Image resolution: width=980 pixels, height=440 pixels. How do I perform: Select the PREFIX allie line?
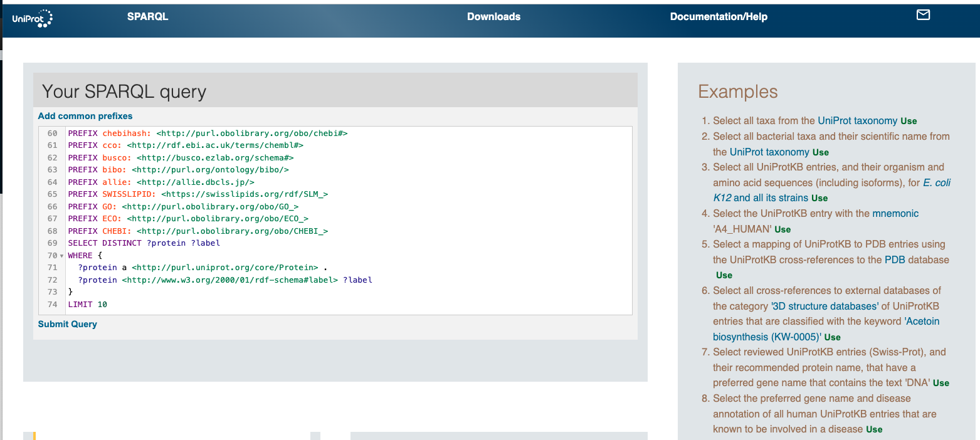(x=161, y=182)
